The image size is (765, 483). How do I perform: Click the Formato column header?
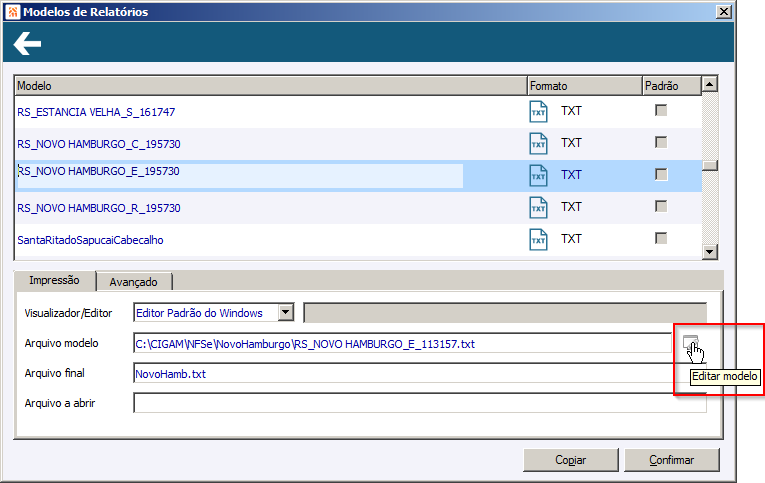click(584, 86)
